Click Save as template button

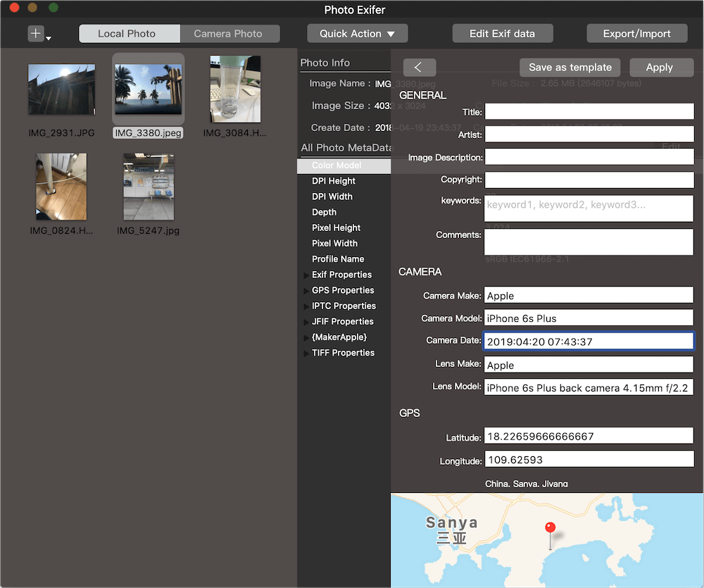570,68
